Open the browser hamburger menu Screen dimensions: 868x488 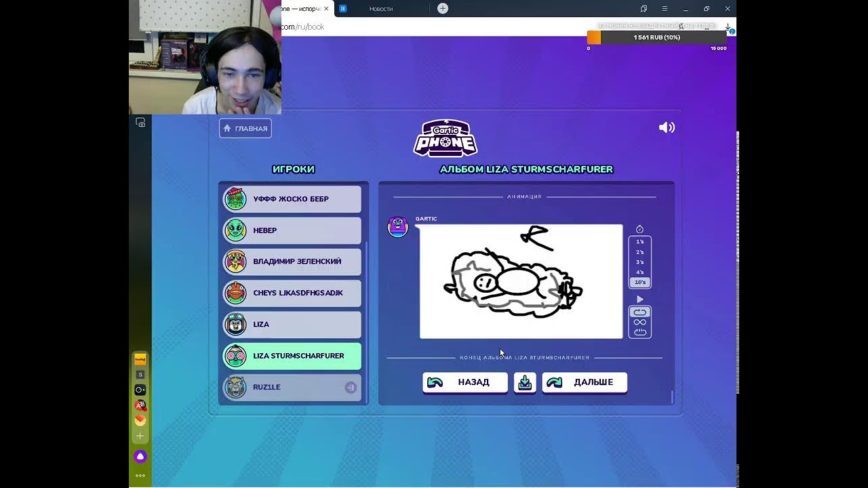(665, 8)
